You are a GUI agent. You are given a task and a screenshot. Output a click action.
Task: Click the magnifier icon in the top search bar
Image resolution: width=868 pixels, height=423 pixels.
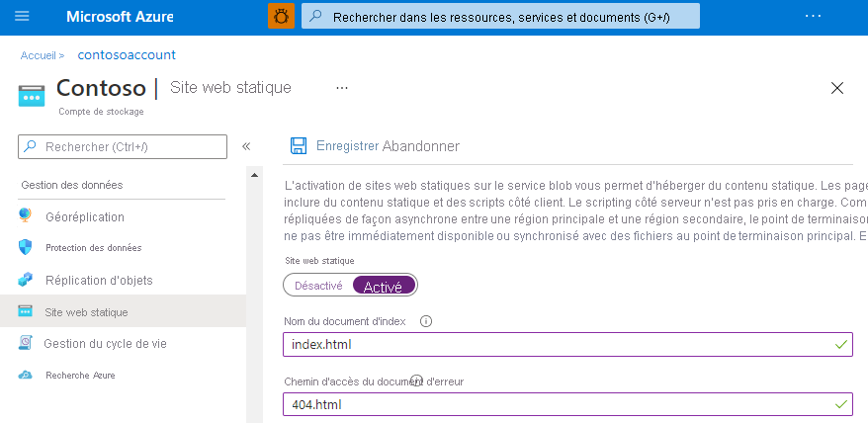315,17
